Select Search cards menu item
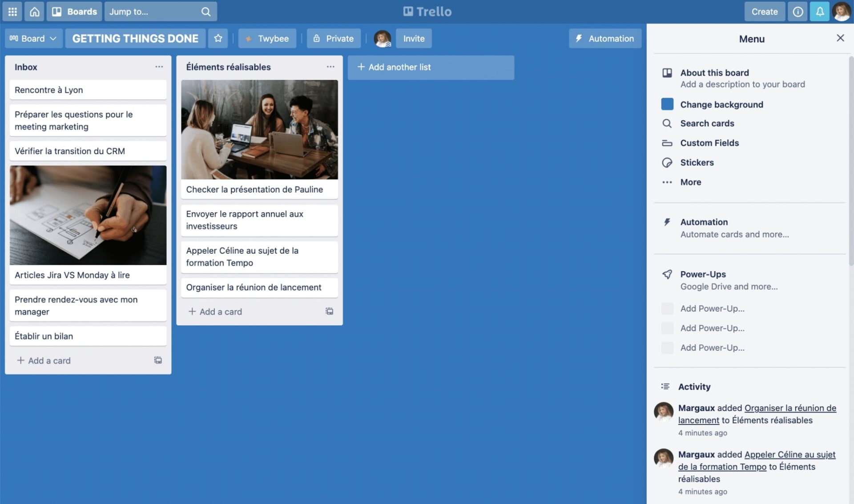This screenshot has width=854, height=504. pyautogui.click(x=707, y=124)
